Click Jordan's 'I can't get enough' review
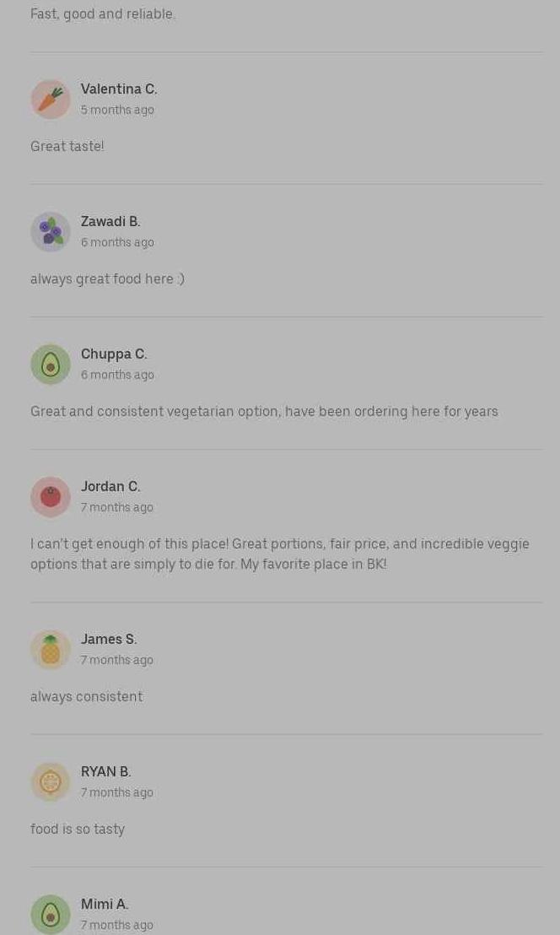This screenshot has height=935, width=560. pos(280,554)
